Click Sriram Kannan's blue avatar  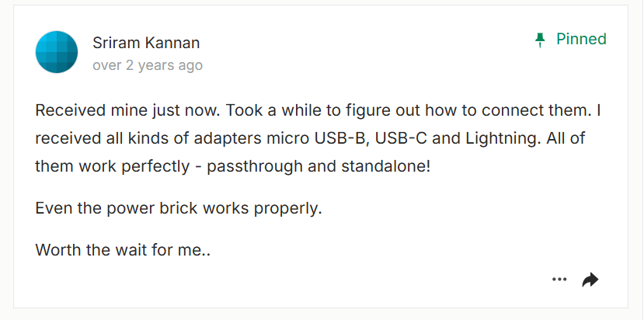[57, 52]
